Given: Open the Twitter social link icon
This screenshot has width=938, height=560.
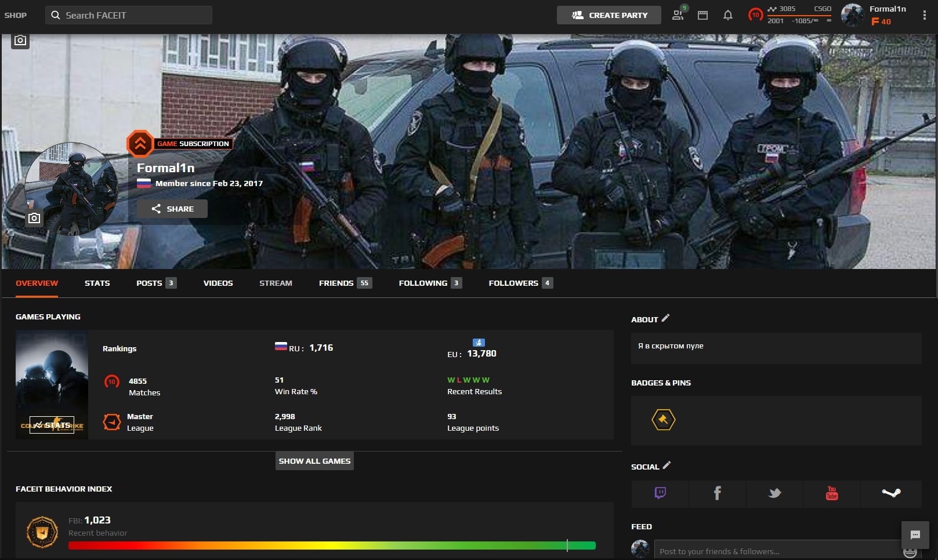Looking at the screenshot, I should [x=774, y=493].
